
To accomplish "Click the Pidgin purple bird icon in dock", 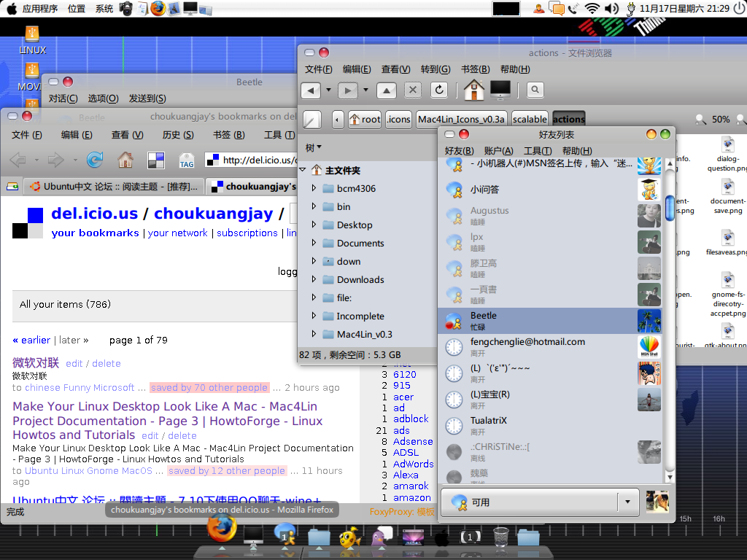I will [382, 536].
